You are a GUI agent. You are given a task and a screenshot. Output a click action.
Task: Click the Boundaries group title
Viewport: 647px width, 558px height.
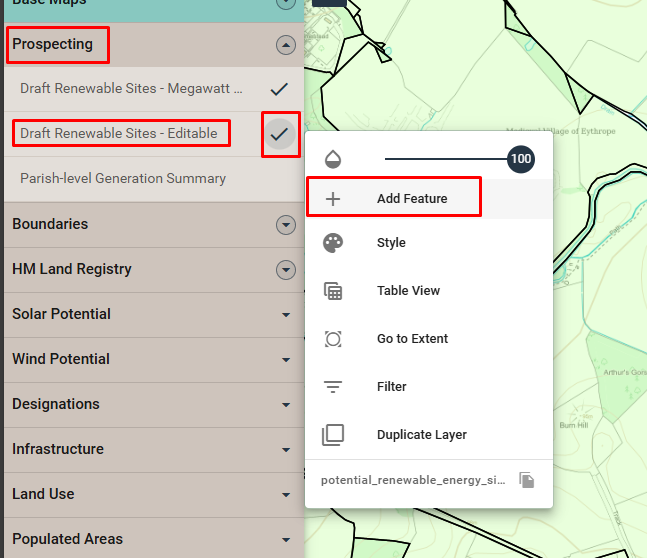coord(50,224)
